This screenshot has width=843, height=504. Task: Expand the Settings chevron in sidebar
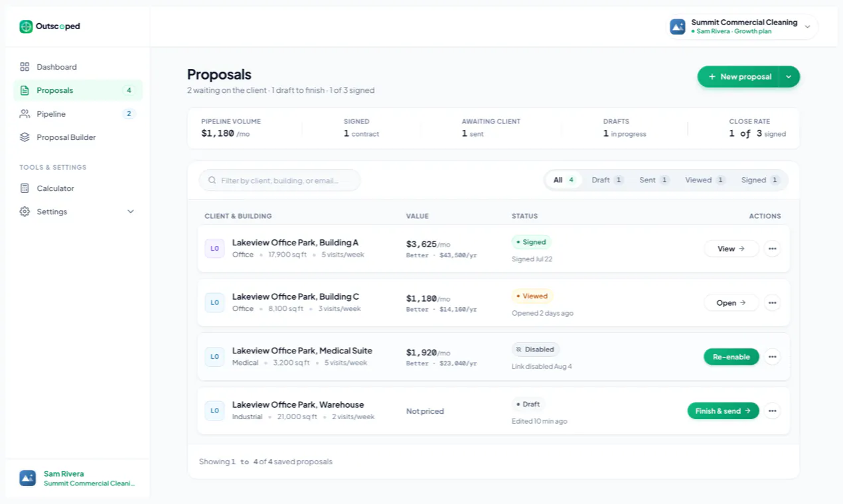131,212
